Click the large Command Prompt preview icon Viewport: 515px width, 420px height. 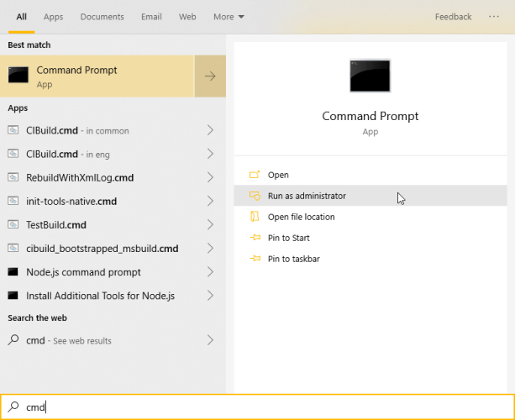pyautogui.click(x=370, y=76)
